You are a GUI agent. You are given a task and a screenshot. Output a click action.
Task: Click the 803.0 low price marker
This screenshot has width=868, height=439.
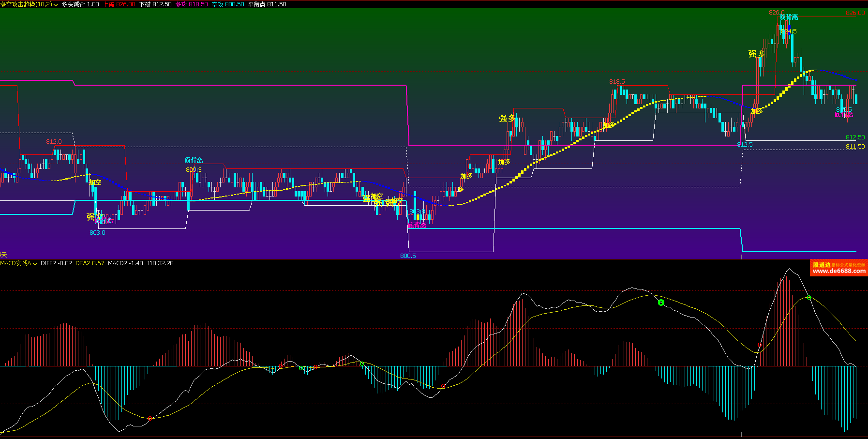pyautogui.click(x=97, y=233)
